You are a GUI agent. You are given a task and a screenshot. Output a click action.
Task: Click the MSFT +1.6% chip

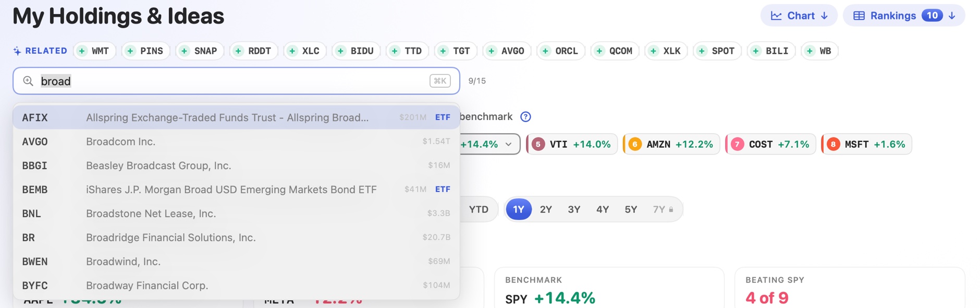point(866,144)
